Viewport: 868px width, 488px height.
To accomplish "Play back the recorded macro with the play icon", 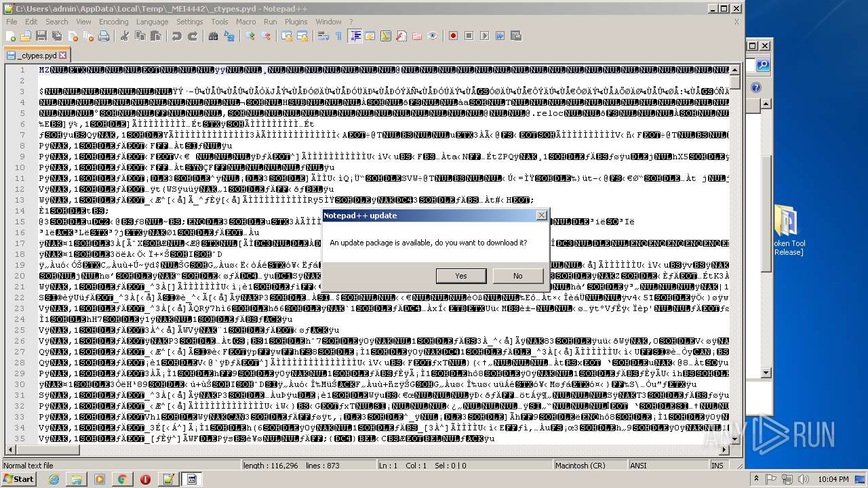I will (485, 36).
